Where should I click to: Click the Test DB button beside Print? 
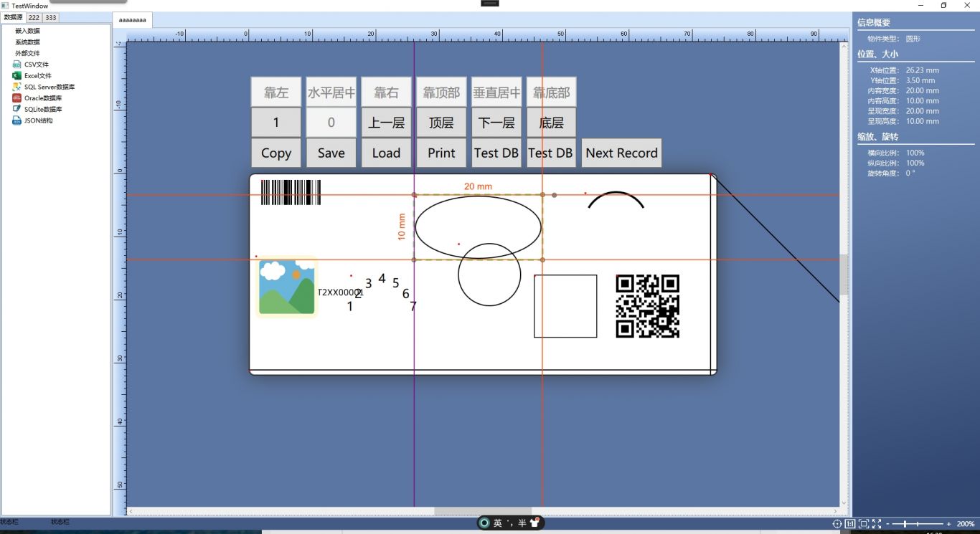click(x=496, y=153)
